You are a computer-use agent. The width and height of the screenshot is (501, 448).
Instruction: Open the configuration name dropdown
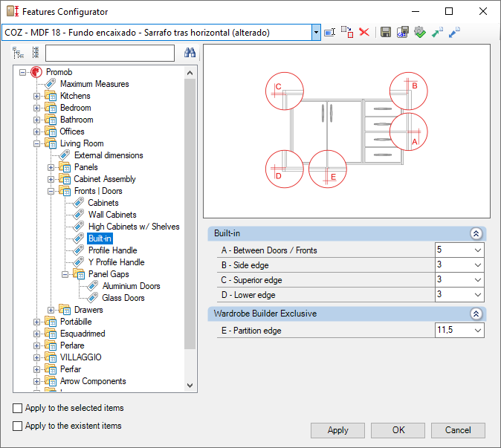[316, 32]
